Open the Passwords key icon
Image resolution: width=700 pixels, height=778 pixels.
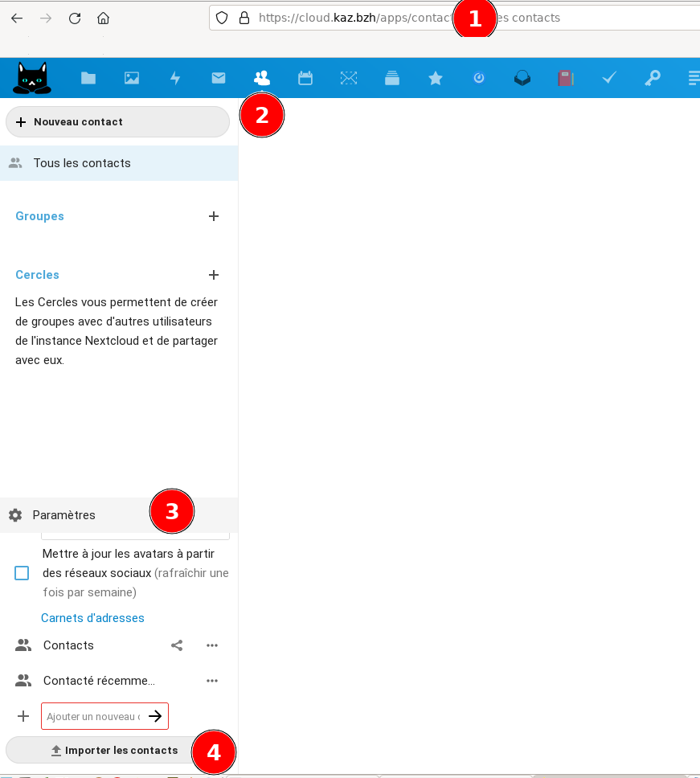pyautogui.click(x=652, y=78)
